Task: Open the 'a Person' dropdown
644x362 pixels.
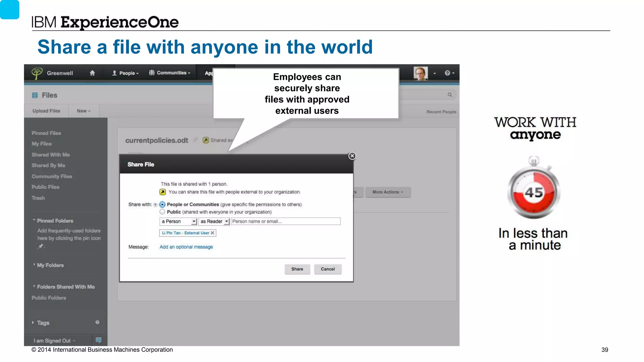Action: (x=178, y=222)
